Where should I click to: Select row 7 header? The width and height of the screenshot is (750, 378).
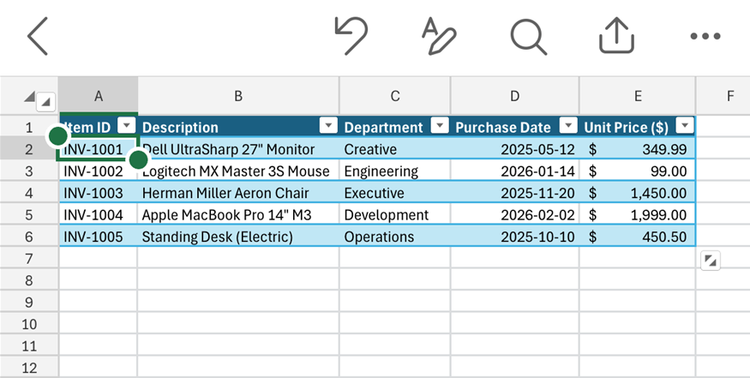tap(29, 258)
